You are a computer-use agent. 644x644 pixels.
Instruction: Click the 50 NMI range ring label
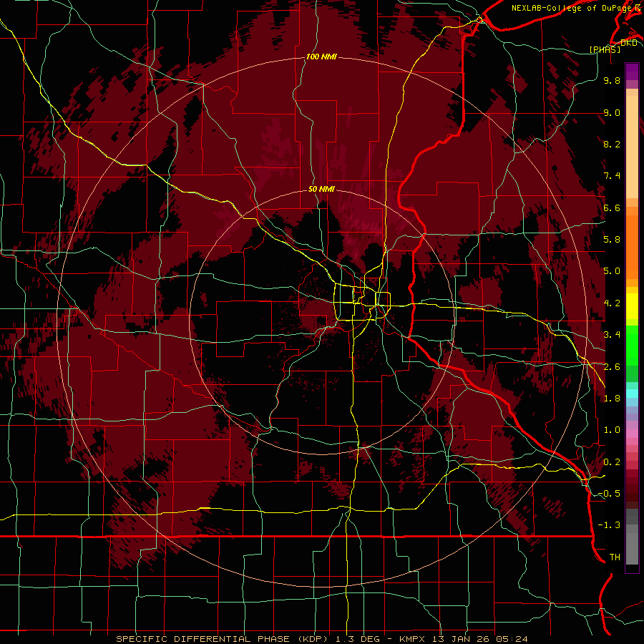321,189
